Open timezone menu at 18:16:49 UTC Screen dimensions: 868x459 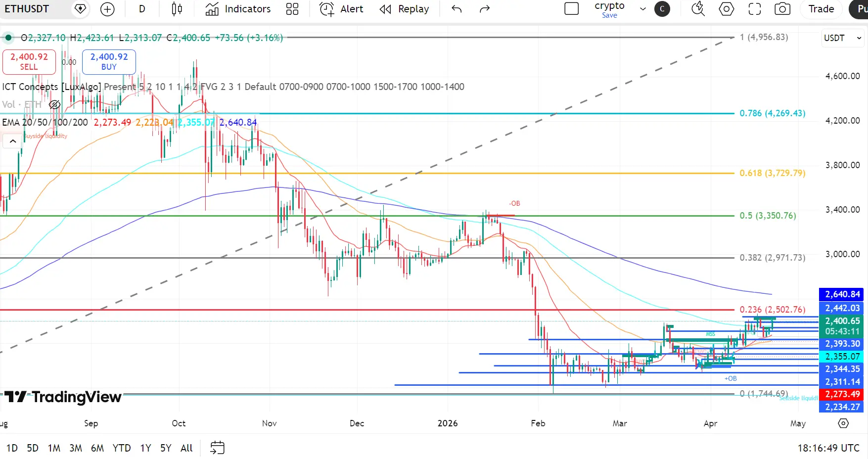(828, 448)
